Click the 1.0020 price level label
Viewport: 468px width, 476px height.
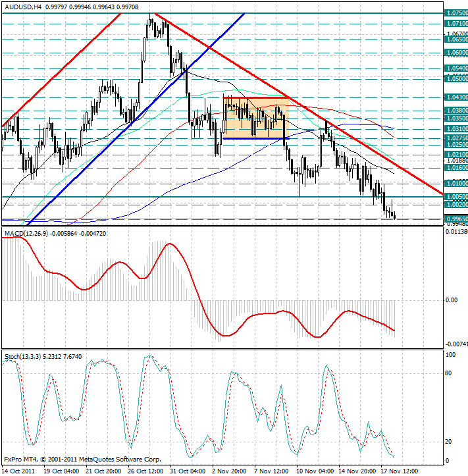456,205
